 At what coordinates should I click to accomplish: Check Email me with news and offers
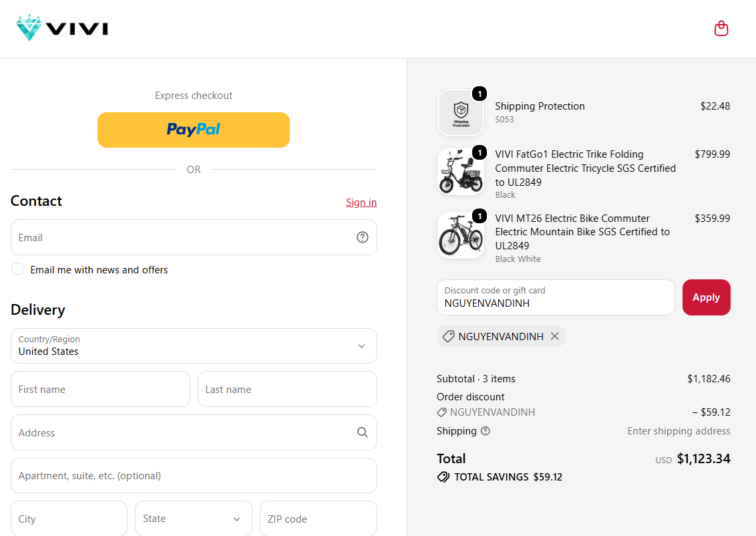[17, 269]
